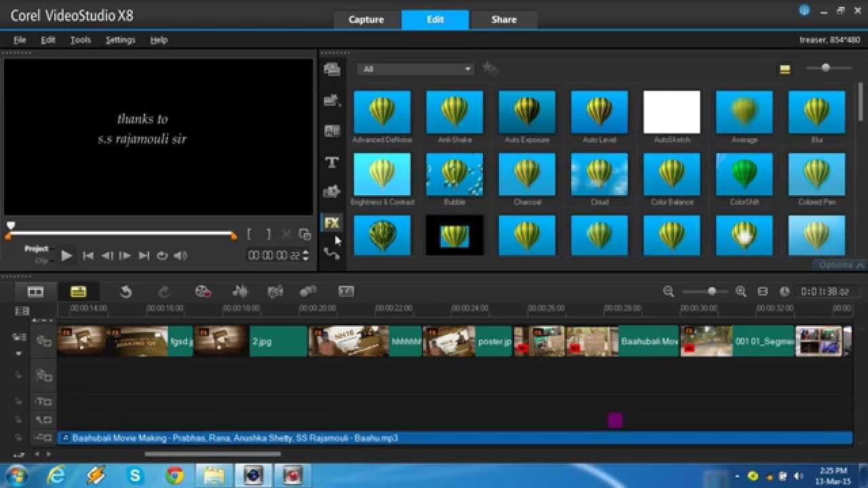
Task: Open the Subtitle Editor
Action: click(x=346, y=291)
